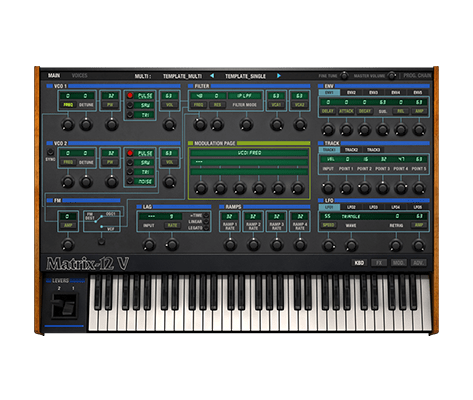
Task: Click the FILTER FREQ button
Action: coord(198,105)
